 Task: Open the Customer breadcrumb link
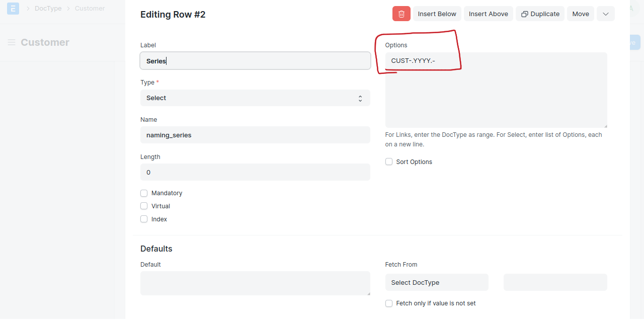pyautogui.click(x=90, y=9)
